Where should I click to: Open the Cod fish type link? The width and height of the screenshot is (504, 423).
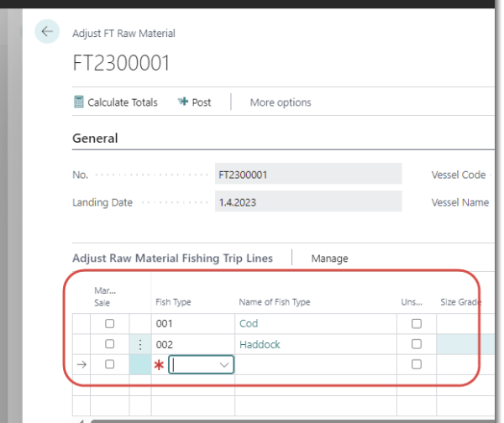pos(249,324)
